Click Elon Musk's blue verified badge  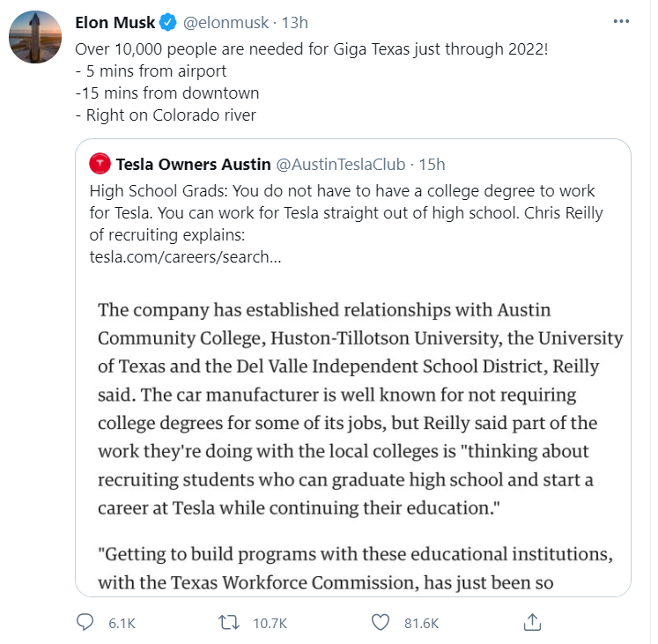168,22
